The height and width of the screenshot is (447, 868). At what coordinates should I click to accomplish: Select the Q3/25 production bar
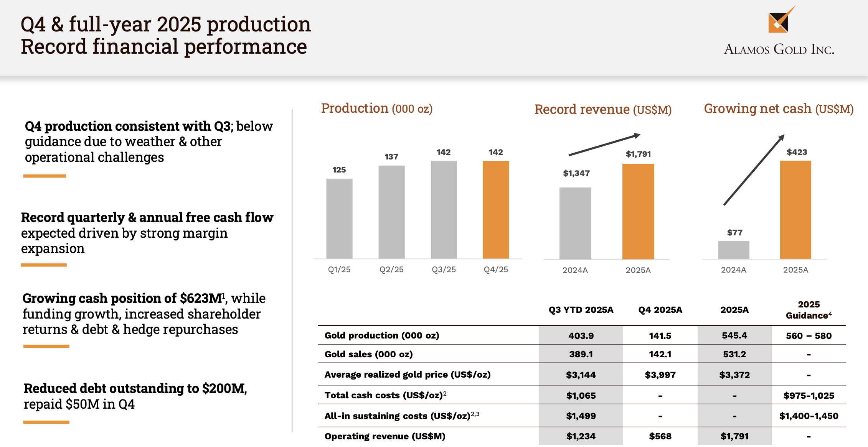coord(444,209)
